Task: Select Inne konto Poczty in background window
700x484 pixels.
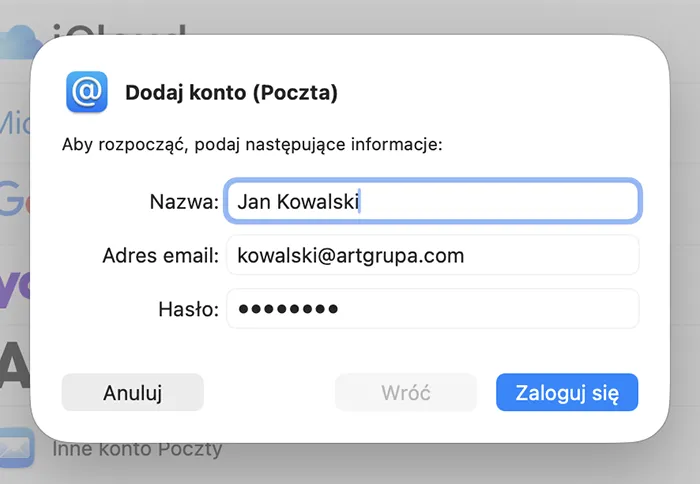Action: (138, 450)
